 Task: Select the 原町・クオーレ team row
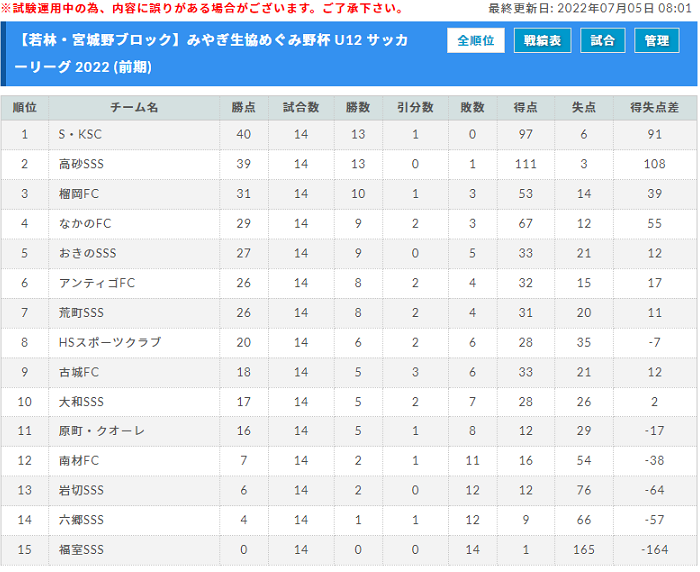(x=349, y=431)
